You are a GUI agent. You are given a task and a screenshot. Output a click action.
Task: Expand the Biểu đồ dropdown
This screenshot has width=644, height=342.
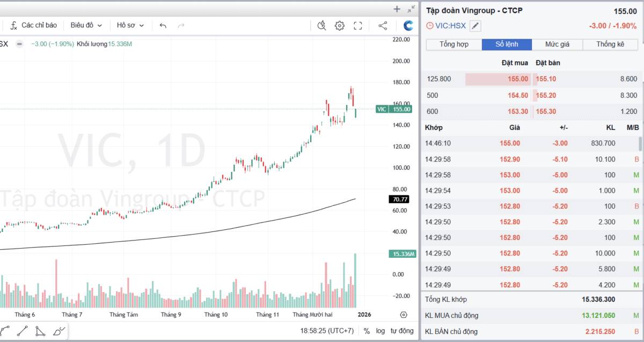86,25
